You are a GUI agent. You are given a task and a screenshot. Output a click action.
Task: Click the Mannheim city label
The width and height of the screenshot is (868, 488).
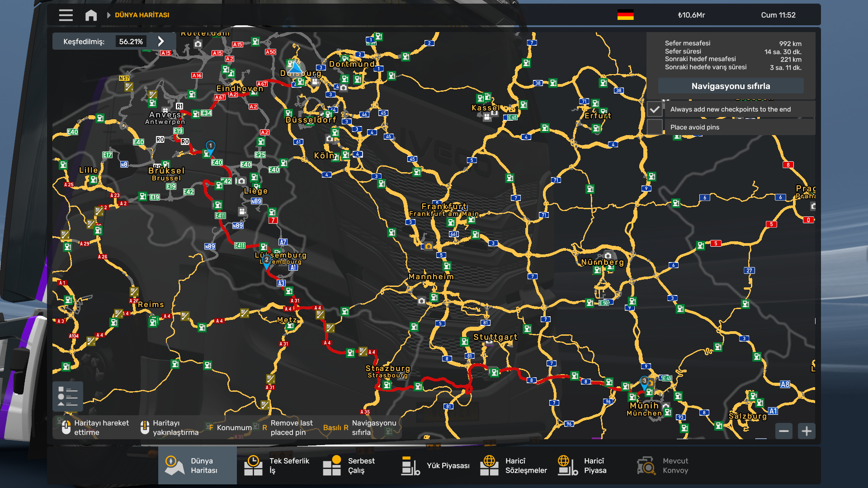coord(431,277)
